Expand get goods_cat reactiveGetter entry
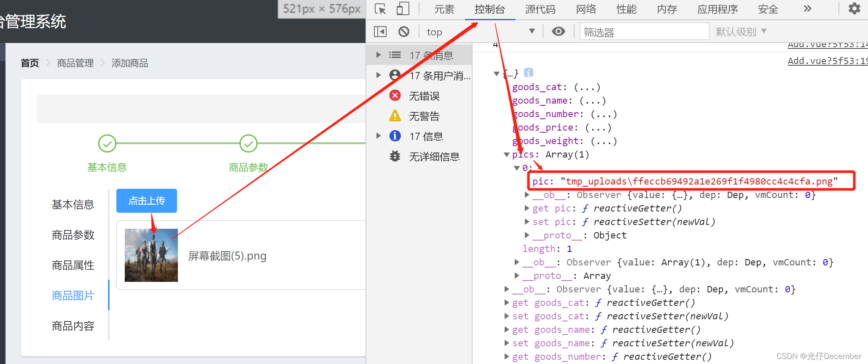The image size is (868, 364). (x=507, y=302)
